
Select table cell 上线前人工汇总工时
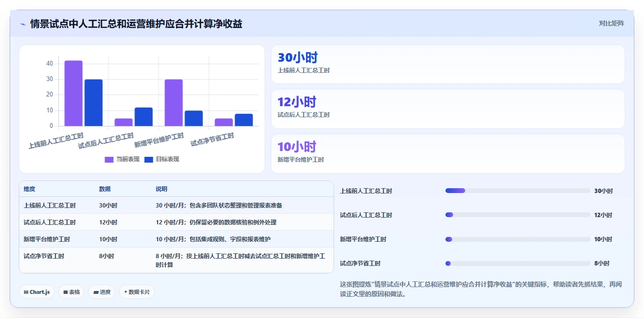click(x=50, y=205)
